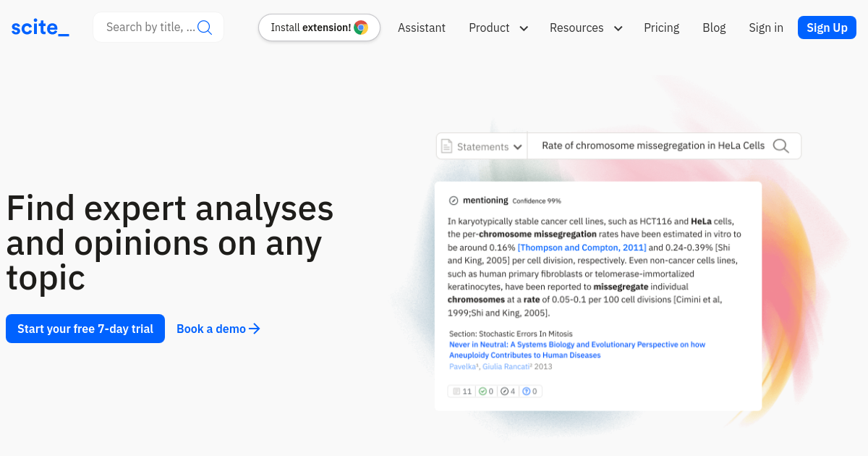Click the mentioning citations badge showing 4
The height and width of the screenshot is (456, 868).
tap(509, 392)
